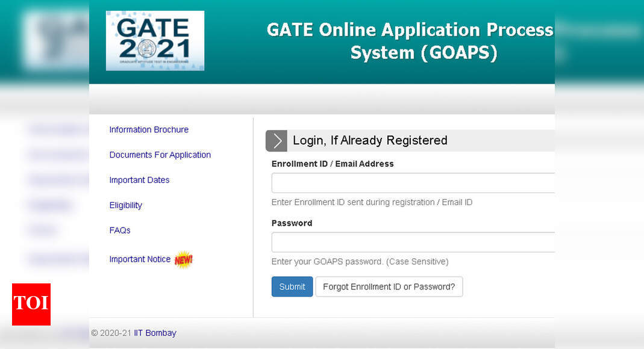Click the GATE 2021 logo

click(154, 40)
